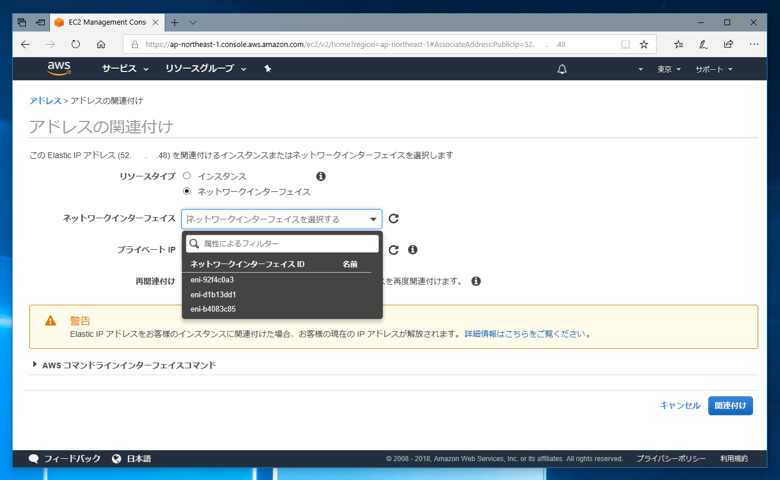Show browser tab list chevron
This screenshot has height=480, width=780.
coord(193,22)
